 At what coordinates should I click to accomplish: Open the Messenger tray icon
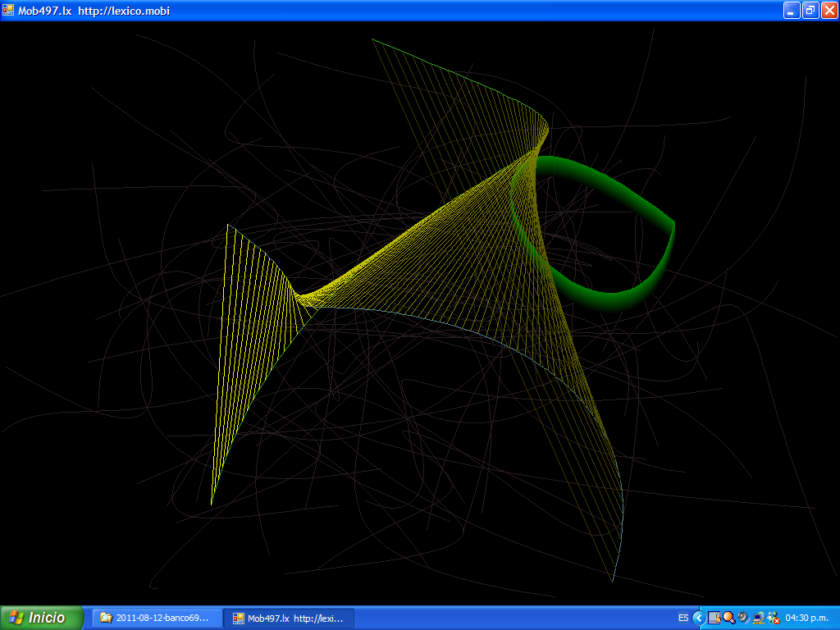click(773, 618)
